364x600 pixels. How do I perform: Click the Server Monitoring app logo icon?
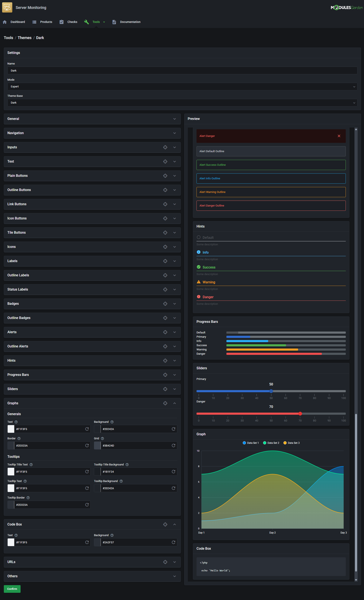point(7,8)
